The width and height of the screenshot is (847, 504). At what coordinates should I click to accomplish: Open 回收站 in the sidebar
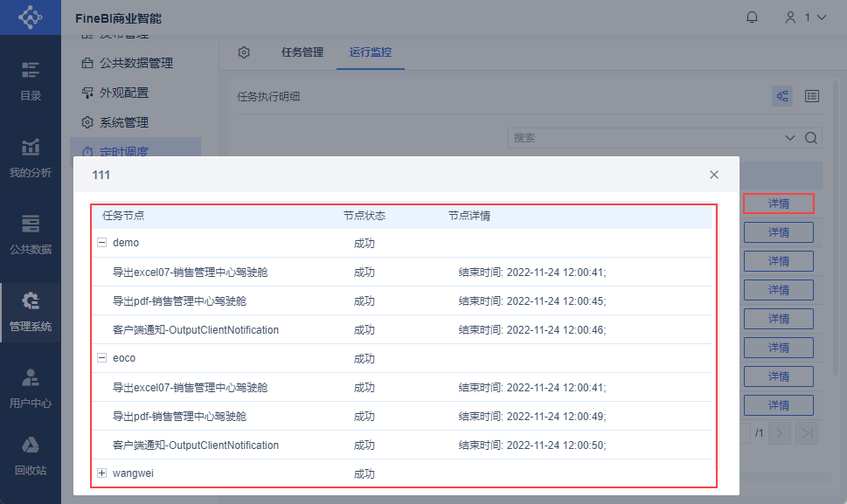coord(31,457)
